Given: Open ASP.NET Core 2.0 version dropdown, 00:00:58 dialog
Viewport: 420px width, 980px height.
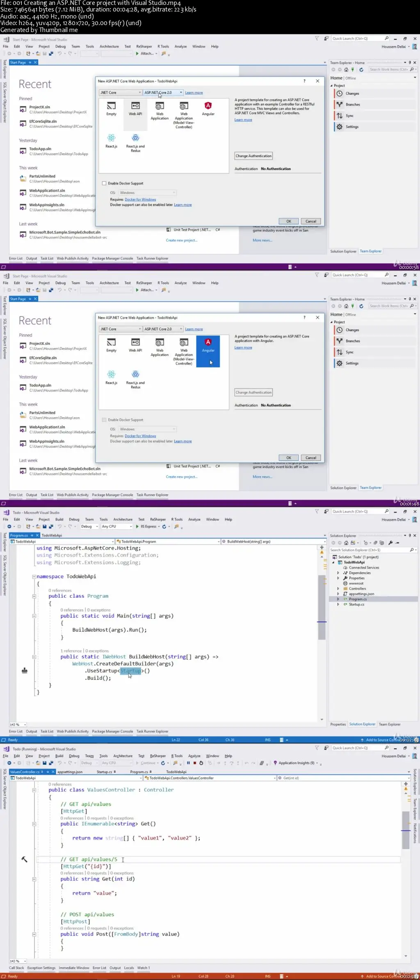Looking at the screenshot, I should 163,93.
